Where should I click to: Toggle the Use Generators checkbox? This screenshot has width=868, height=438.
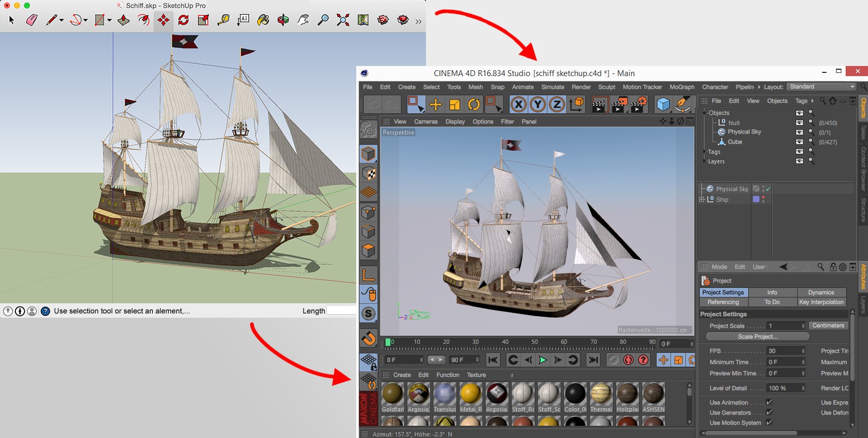pyautogui.click(x=769, y=412)
